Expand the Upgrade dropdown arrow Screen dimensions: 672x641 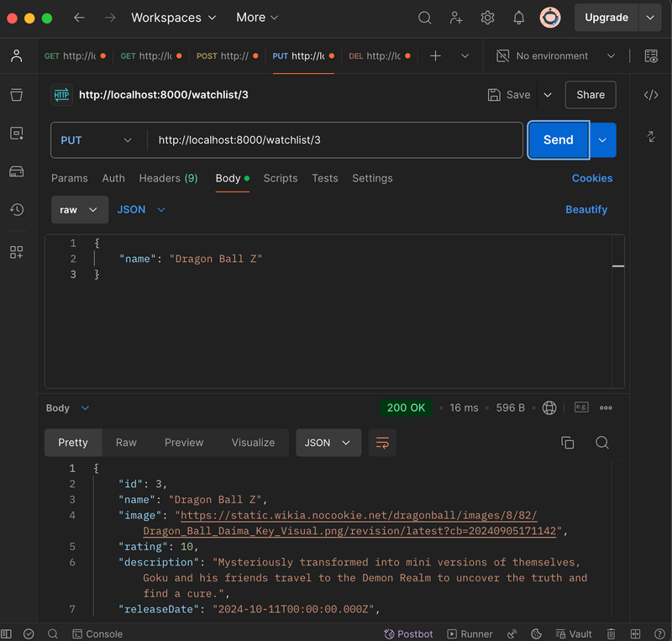coord(650,18)
